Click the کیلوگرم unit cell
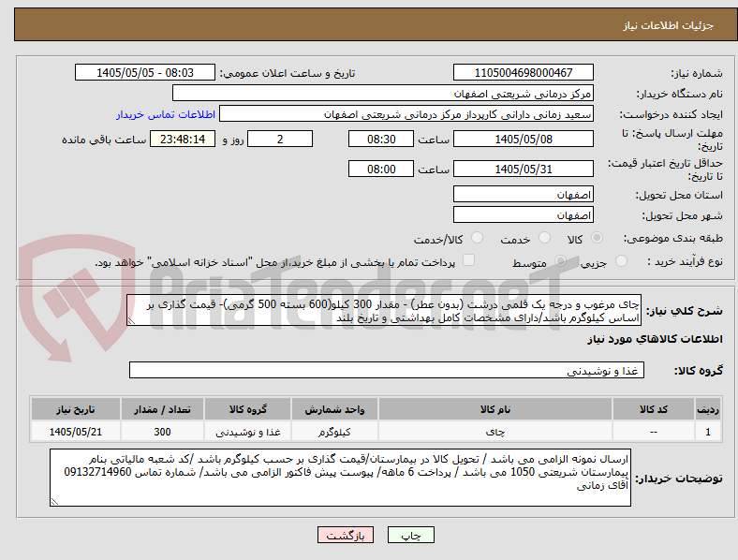The image size is (738, 560). coord(334,432)
